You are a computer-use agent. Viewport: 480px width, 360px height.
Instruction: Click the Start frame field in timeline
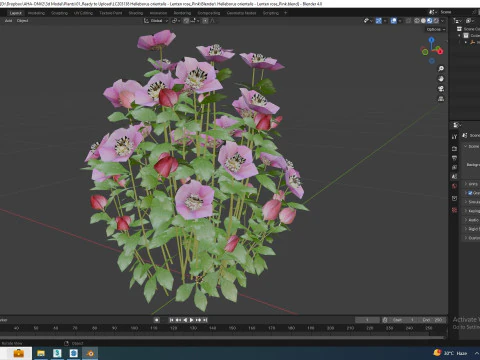tap(403, 320)
